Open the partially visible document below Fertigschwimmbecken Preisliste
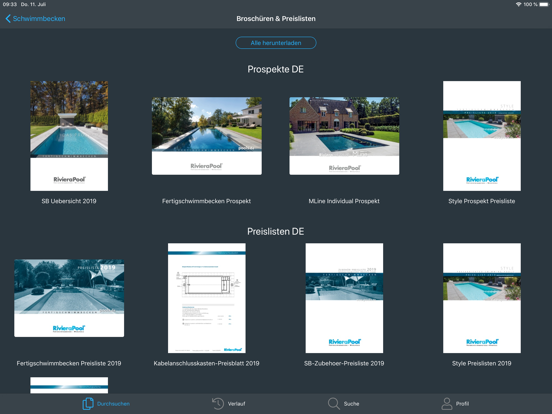Image resolution: width=552 pixels, height=414 pixels. click(69, 385)
